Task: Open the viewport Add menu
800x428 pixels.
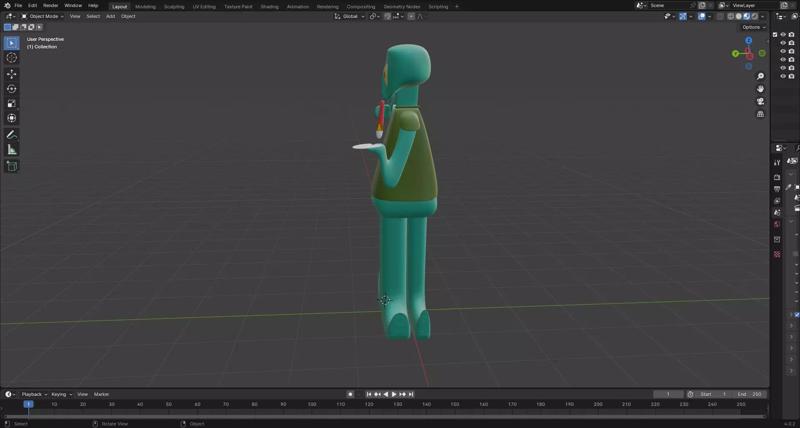Action: coord(110,16)
